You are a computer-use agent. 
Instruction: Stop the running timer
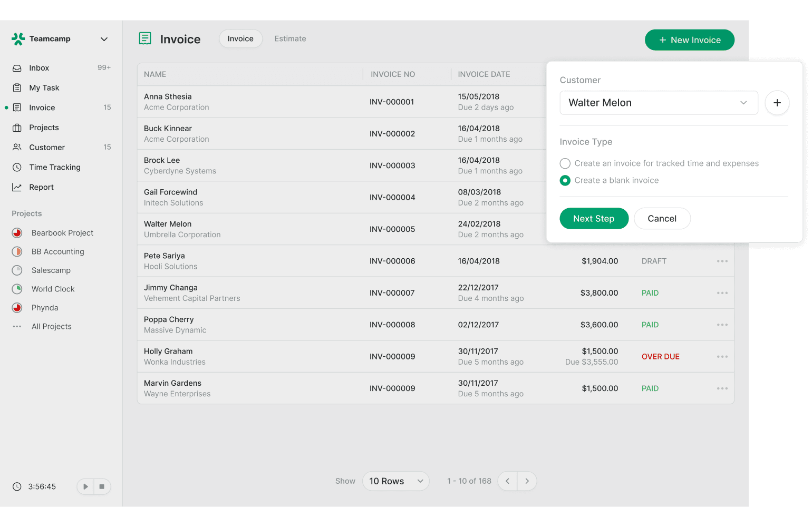pyautogui.click(x=102, y=486)
